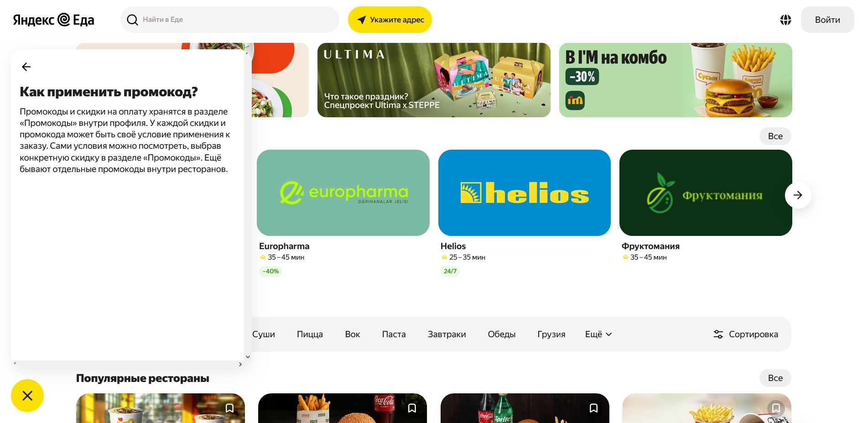Click the Яндекс Еда logo

point(53,20)
